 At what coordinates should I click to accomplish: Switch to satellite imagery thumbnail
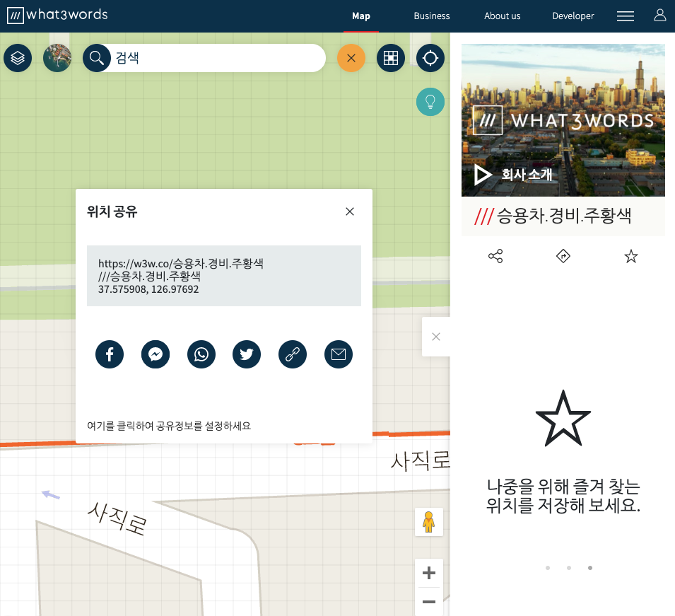(57, 58)
